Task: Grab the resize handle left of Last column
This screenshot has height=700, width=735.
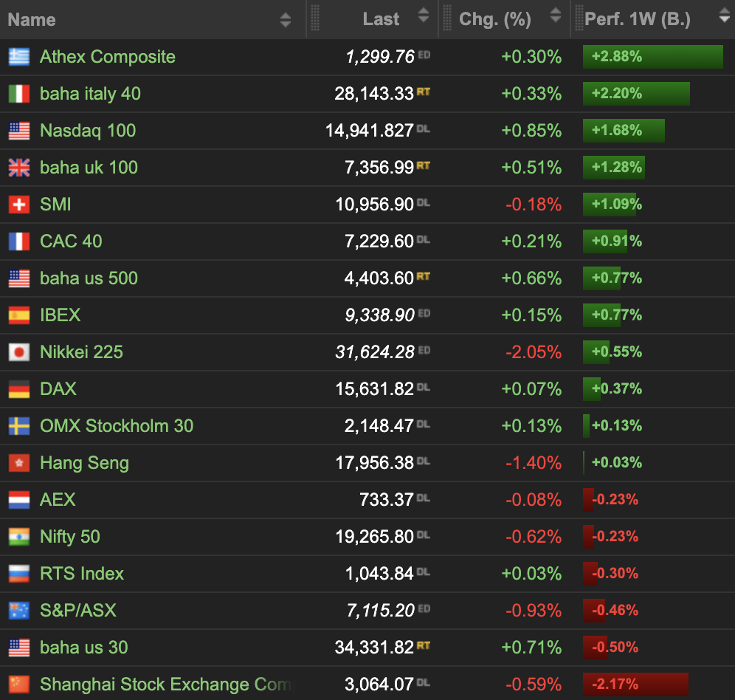Action: click(x=315, y=19)
